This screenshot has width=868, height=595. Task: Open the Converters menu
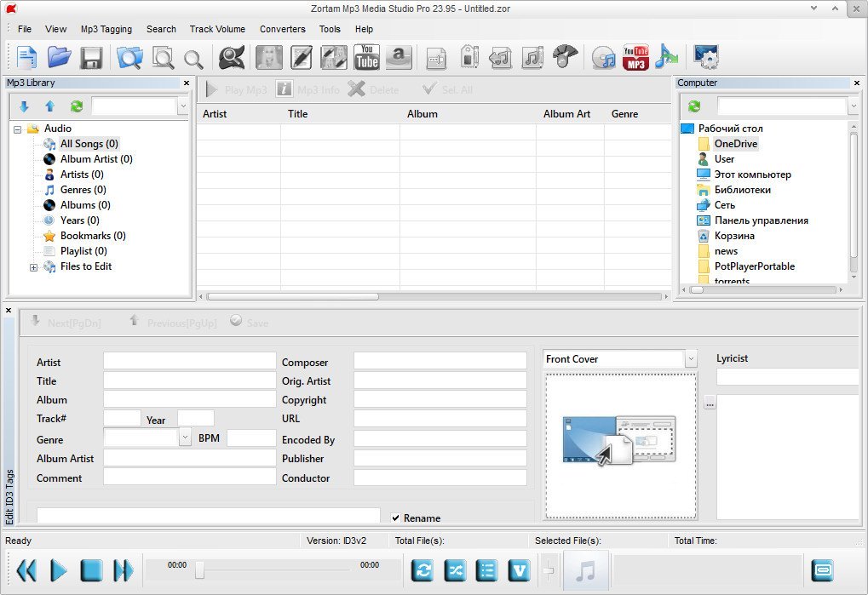point(282,28)
